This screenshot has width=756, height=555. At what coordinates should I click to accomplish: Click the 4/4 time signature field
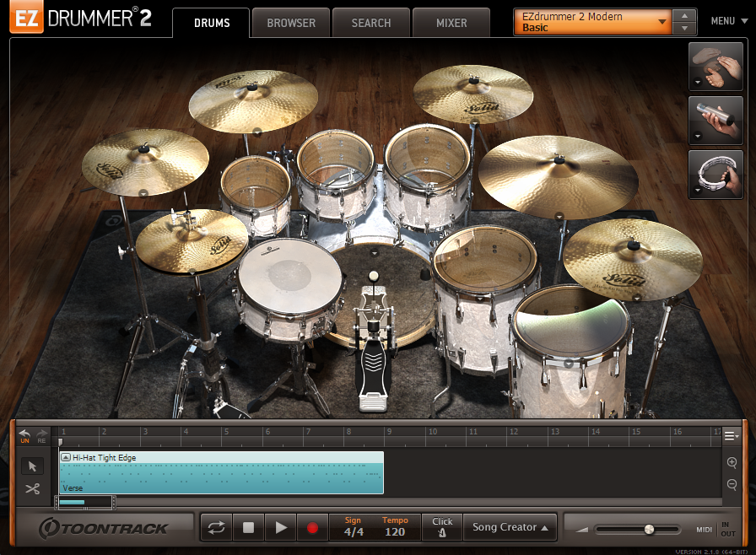(x=354, y=531)
